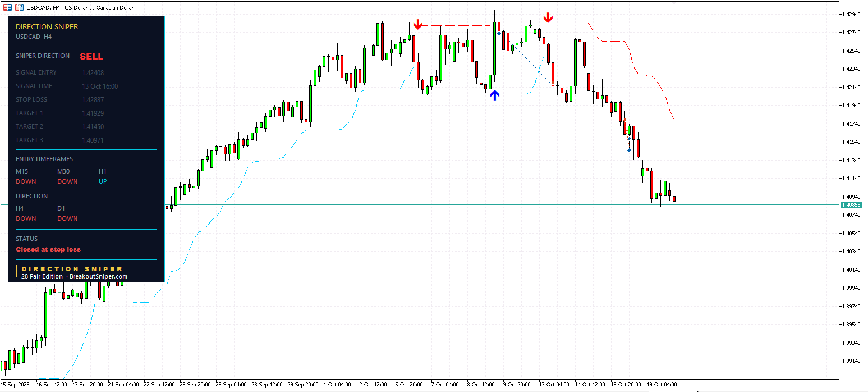Click the 1.41340 price axis label
Image resolution: width=868 pixels, height=392 pixels.
[851, 160]
